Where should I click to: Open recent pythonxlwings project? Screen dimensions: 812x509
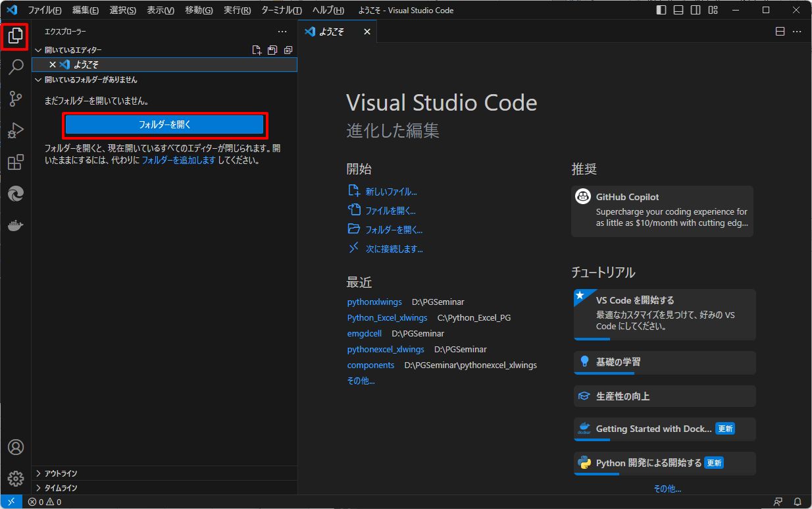pos(374,302)
